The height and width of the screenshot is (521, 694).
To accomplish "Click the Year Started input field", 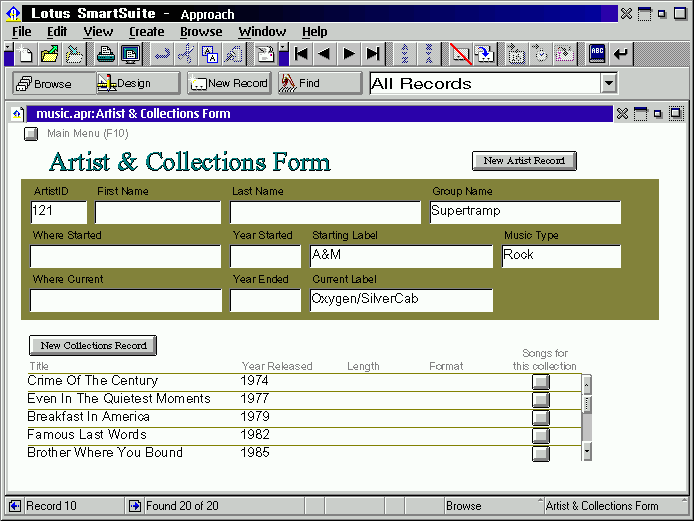I will (266, 256).
